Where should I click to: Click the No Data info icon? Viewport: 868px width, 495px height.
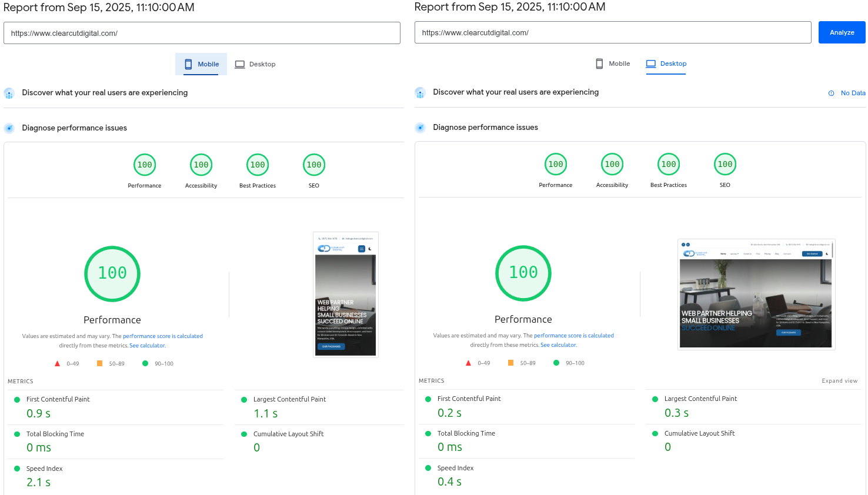[831, 93]
